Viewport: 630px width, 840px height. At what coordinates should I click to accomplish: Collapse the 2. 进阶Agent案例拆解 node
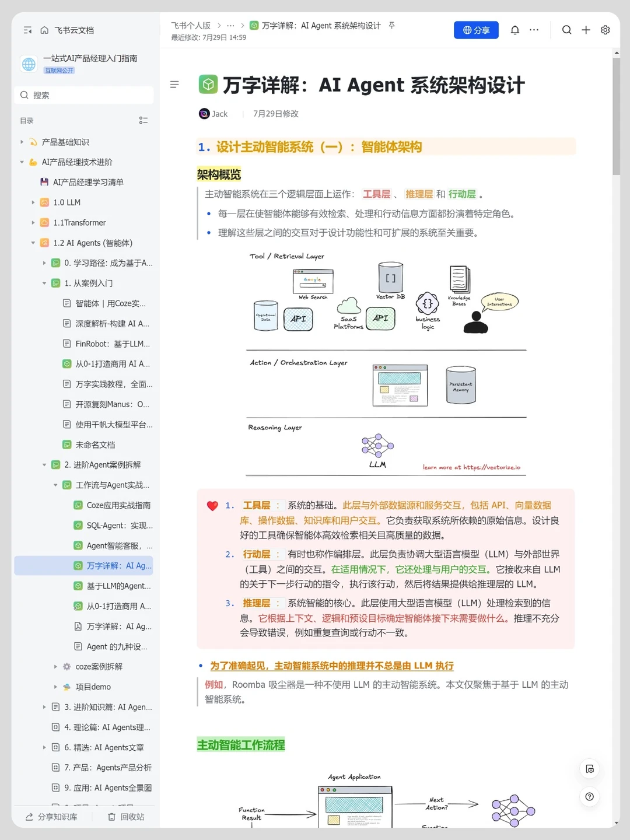pos(44,465)
